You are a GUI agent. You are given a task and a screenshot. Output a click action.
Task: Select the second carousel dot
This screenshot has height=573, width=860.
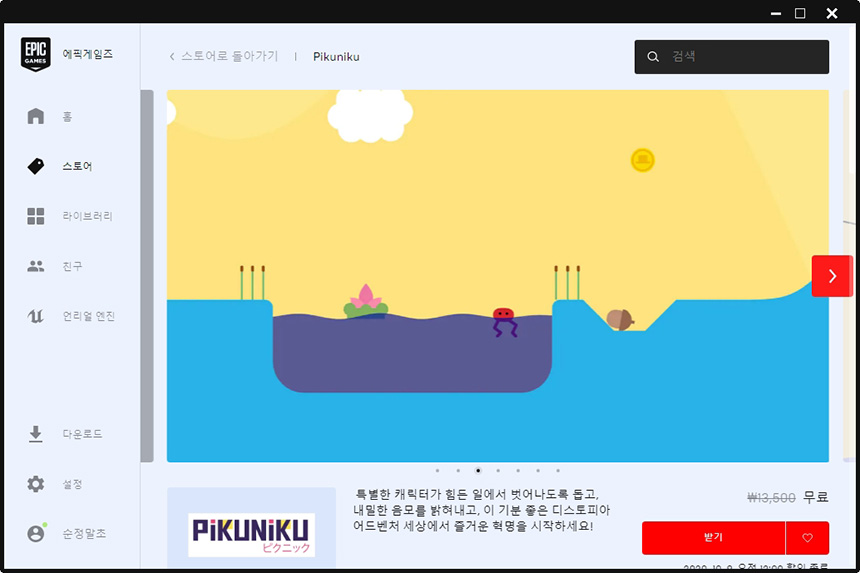458,470
